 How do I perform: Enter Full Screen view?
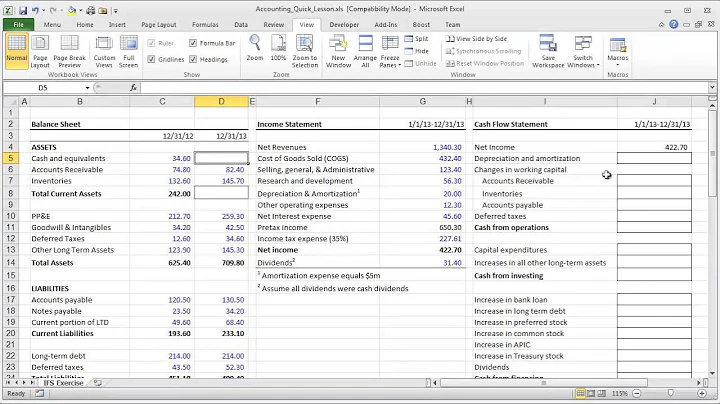[129, 51]
